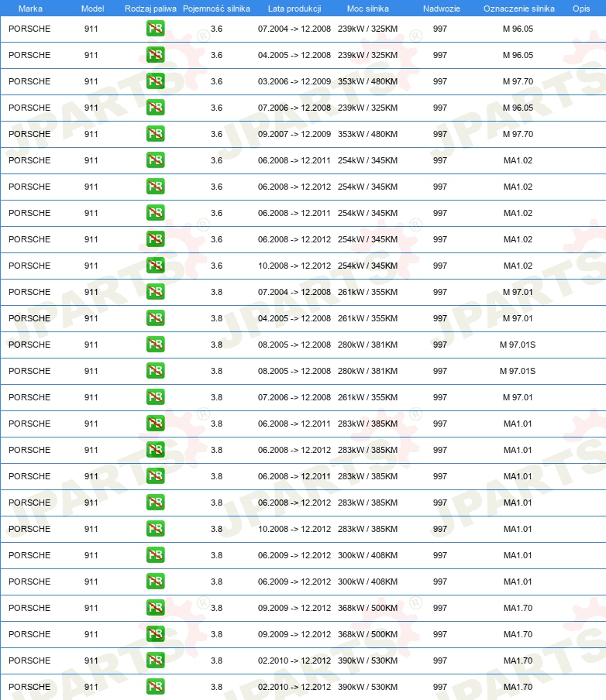Viewport: 606px width, 700px height.
Task: Click 261kW / 355KM in 07.2006 row
Action: 368,397
